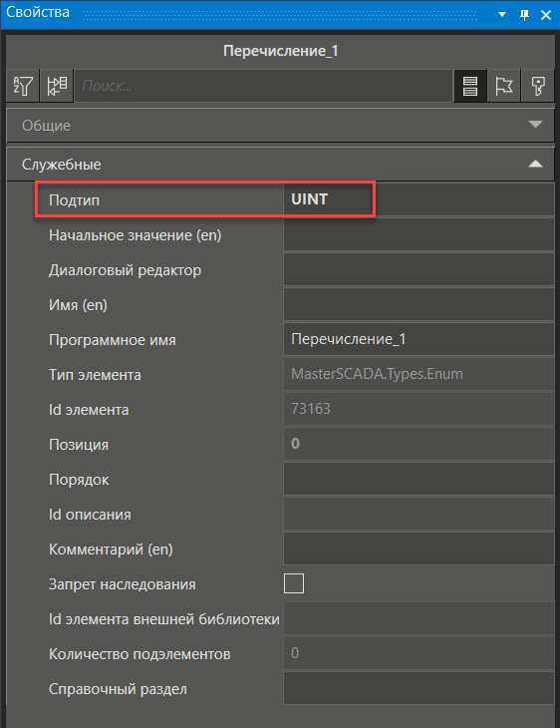
Task: Open the flag events icon
Action: [x=504, y=86]
